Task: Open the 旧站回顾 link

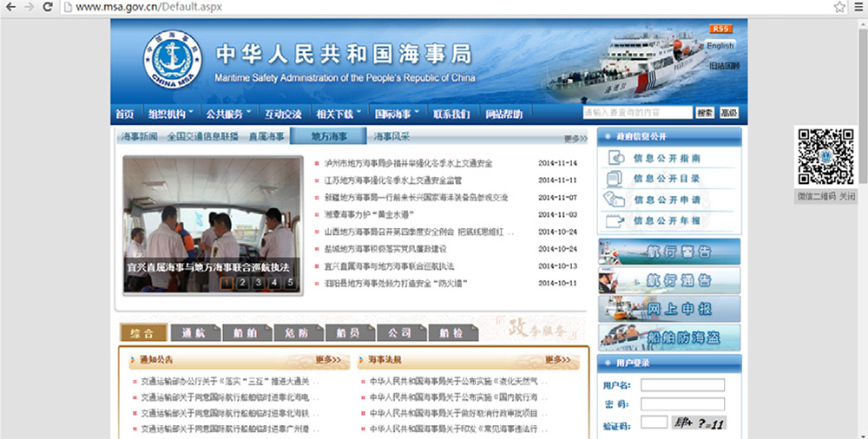Action: pos(724,66)
